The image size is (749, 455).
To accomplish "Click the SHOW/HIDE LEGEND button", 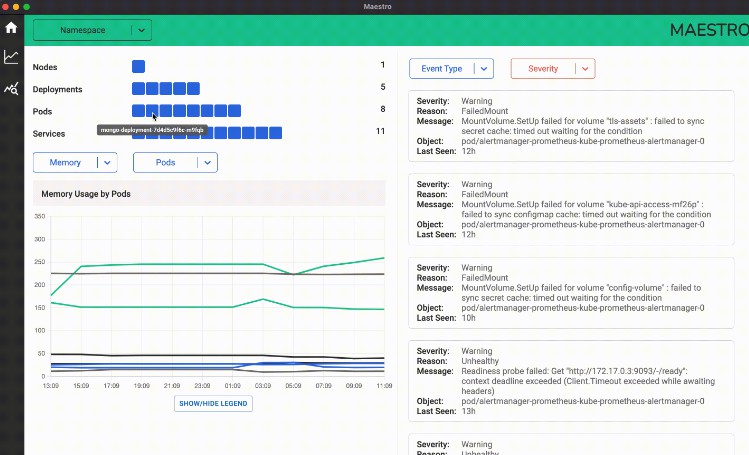I will coord(213,404).
